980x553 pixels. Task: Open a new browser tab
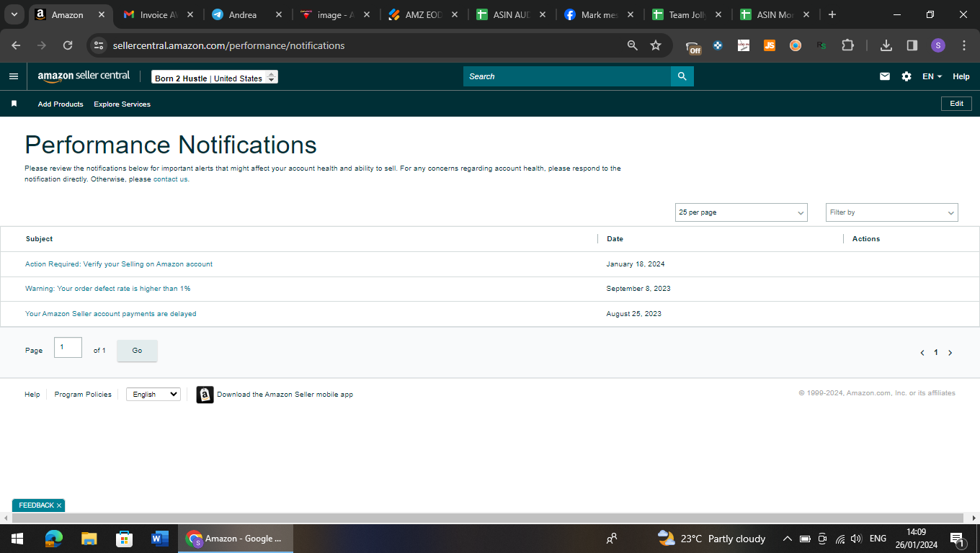pyautogui.click(x=832, y=14)
